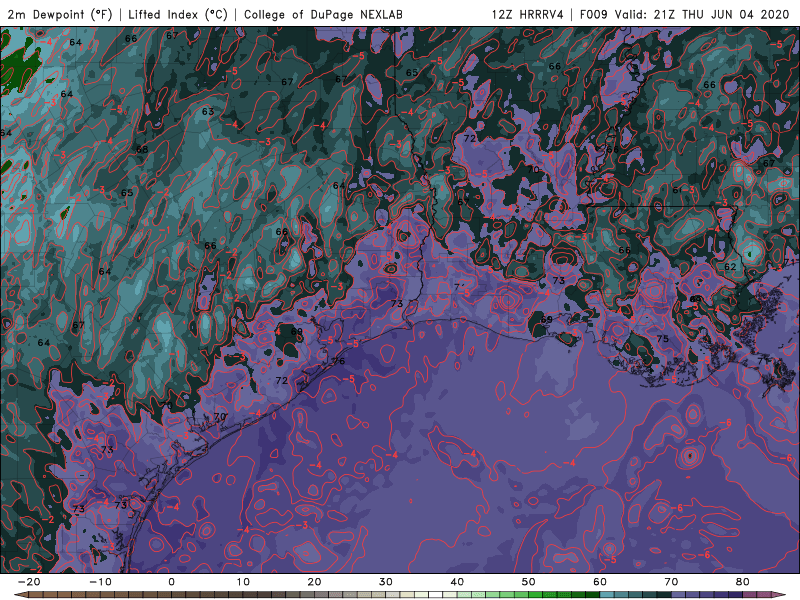Click the 30 label on the color scale
Screen dimensions: 800x600
click(386, 582)
